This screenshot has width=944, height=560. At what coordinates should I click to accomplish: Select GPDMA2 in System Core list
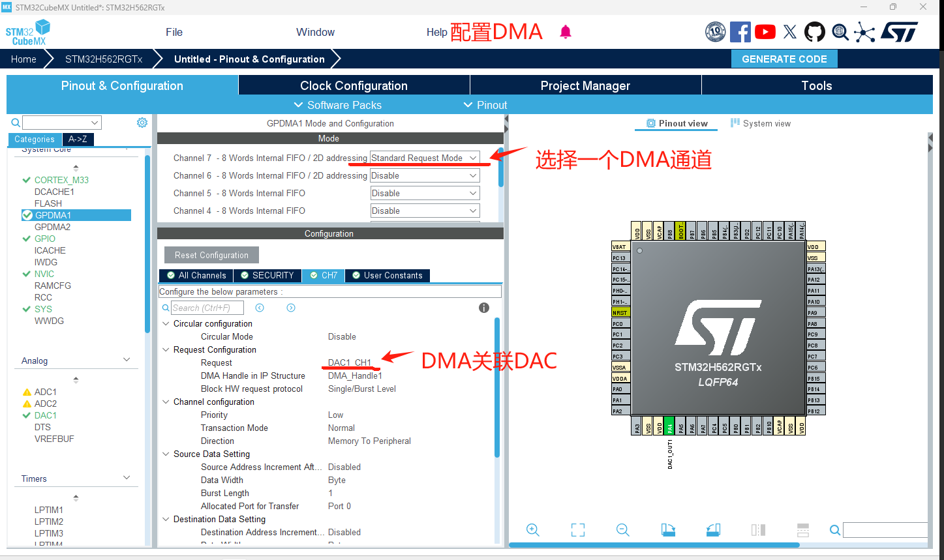tap(52, 227)
